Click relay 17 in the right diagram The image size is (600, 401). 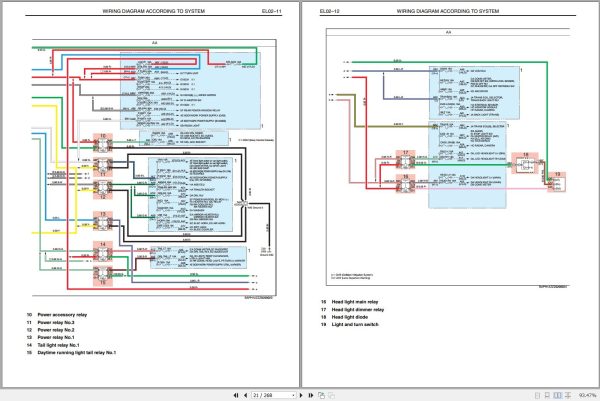(406, 160)
